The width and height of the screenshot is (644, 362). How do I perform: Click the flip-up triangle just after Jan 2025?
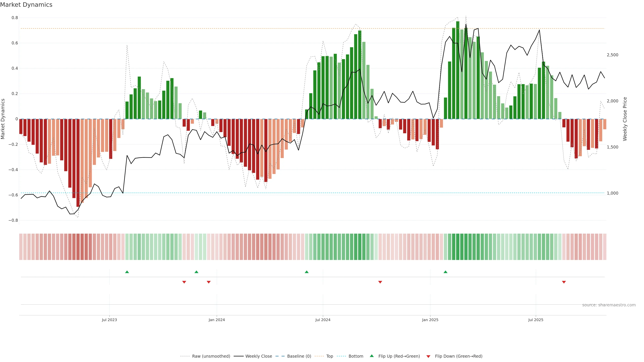(445, 272)
